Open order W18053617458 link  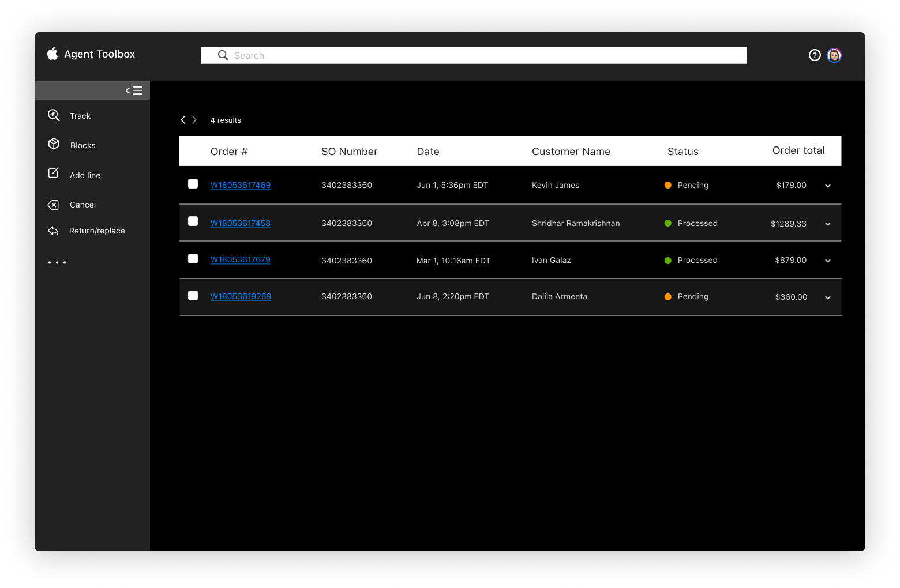[x=240, y=223]
